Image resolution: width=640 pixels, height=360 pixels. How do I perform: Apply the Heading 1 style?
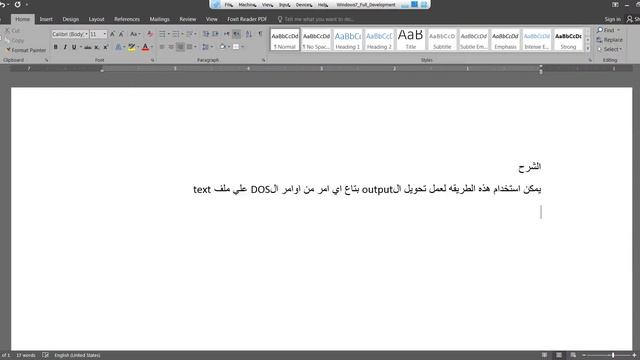click(x=348, y=40)
